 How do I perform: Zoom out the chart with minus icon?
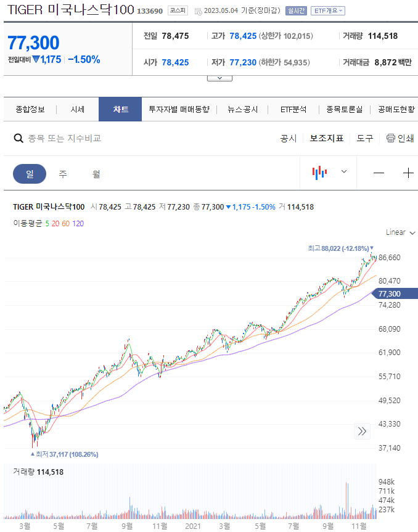[379, 173]
